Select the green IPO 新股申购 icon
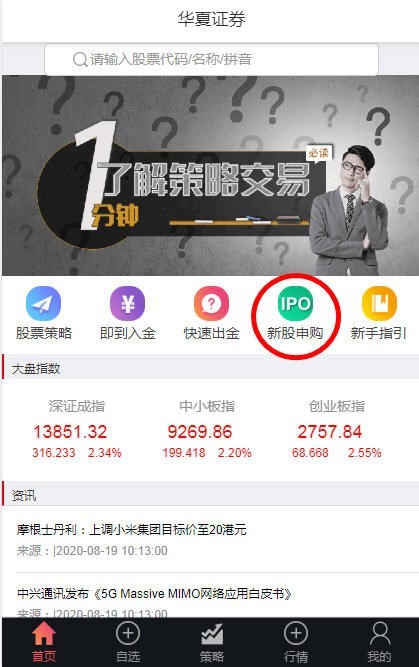The width and height of the screenshot is (419, 667). 295,303
